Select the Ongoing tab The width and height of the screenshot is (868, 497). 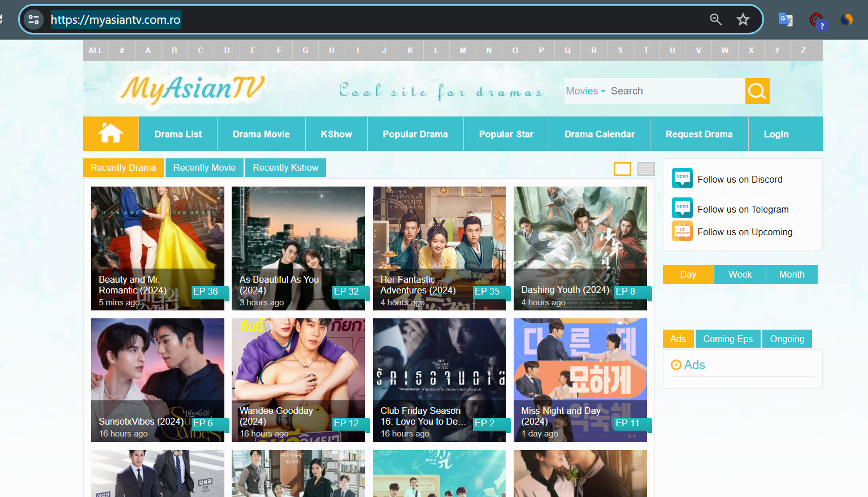click(787, 339)
